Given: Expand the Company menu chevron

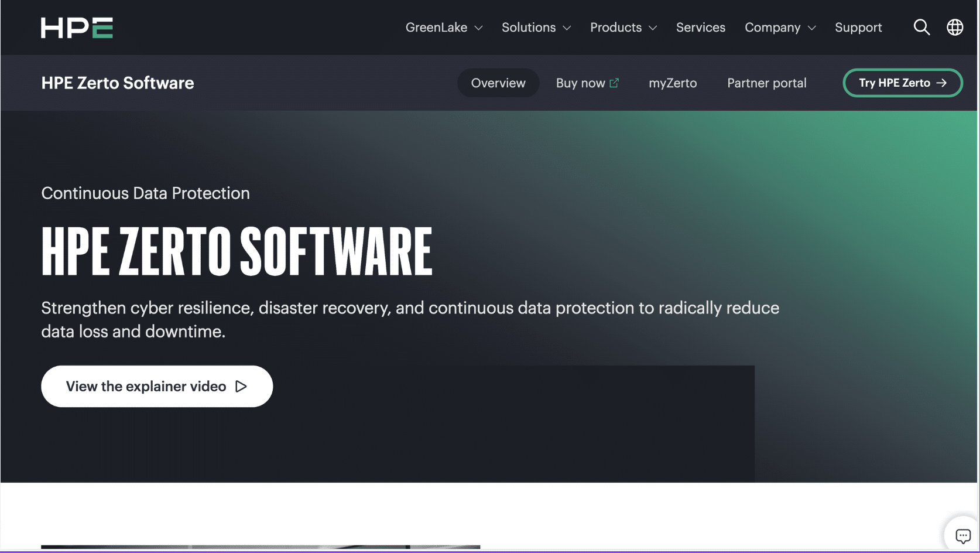Looking at the screenshot, I should pos(811,28).
